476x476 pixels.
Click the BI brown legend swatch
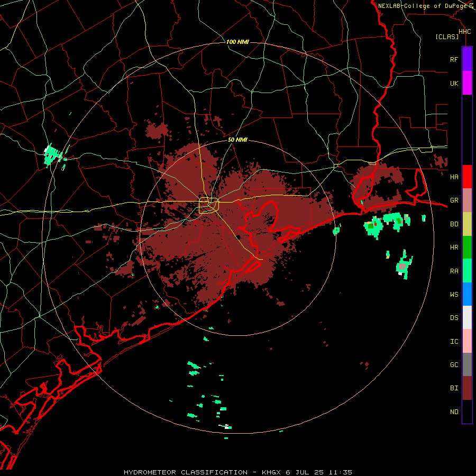coord(467,388)
